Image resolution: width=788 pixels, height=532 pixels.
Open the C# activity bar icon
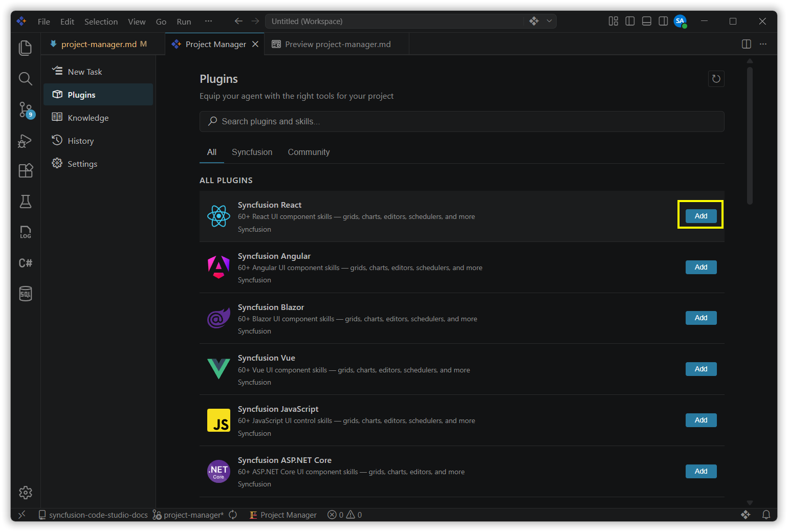coord(25,263)
